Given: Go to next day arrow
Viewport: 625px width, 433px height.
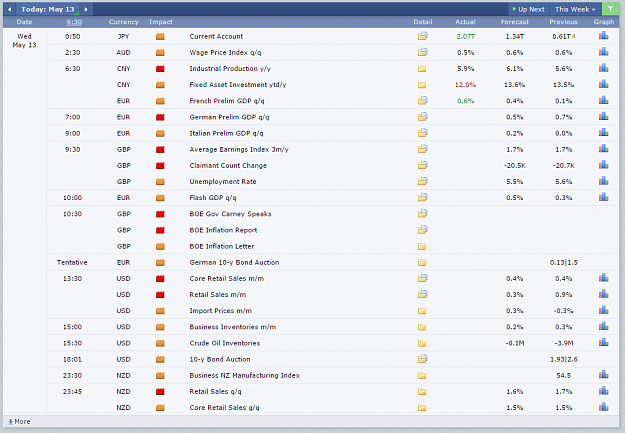Looking at the screenshot, I should [x=86, y=9].
